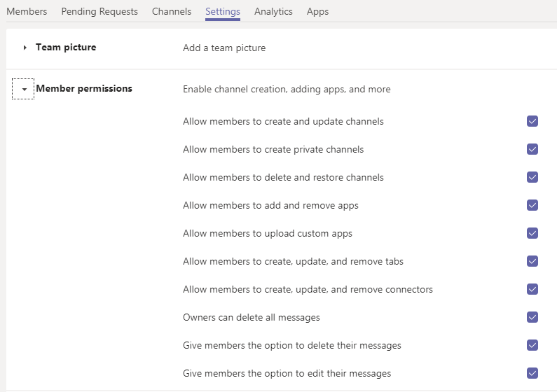This screenshot has width=557, height=392.
Task: Uncheck the connectors permission checkbox
Action: coord(532,289)
